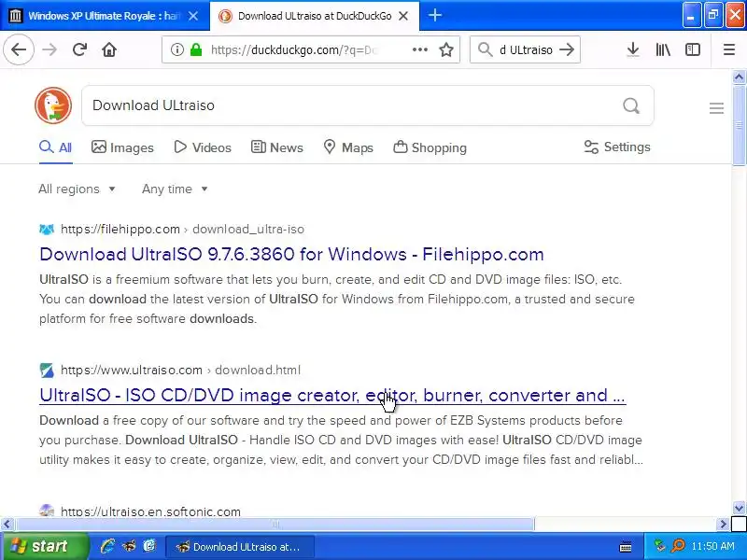Submit browser search box arrow
747x560 pixels.
click(x=567, y=49)
